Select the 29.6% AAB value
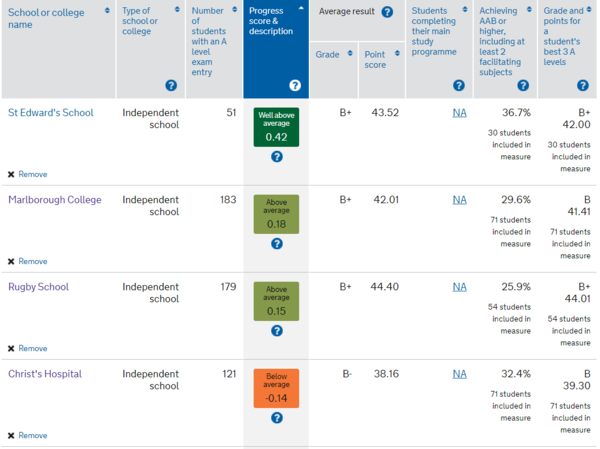Image resolution: width=600 pixels, height=449 pixels. [x=516, y=200]
